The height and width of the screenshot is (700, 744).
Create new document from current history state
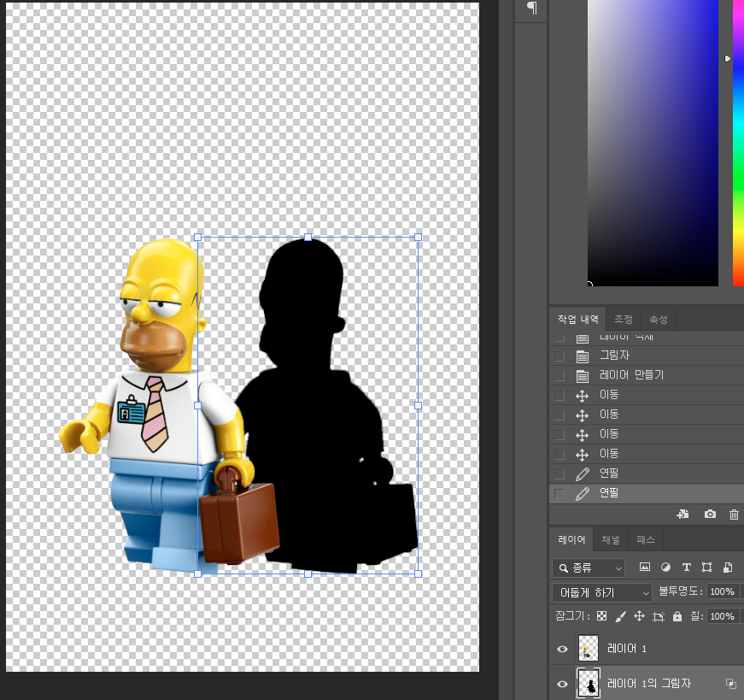coord(682,515)
